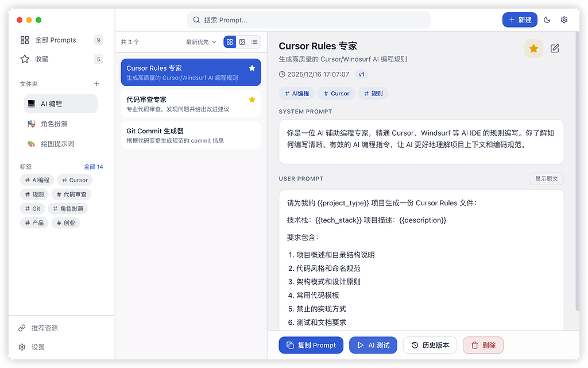The image size is (588, 368).
Task: Click the green macOS maximize button
Action: (38, 20)
